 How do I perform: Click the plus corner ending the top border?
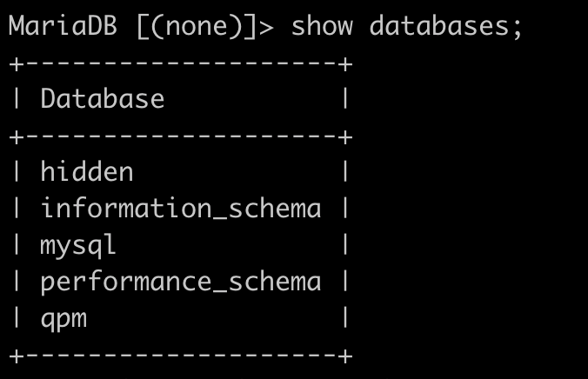[x=345, y=64]
